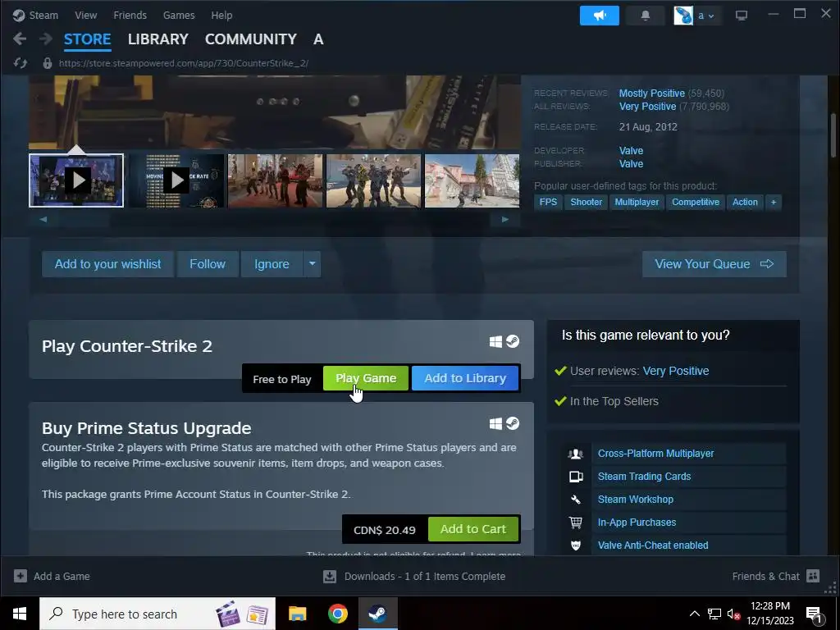Open the Windows notification center icon

(814, 614)
